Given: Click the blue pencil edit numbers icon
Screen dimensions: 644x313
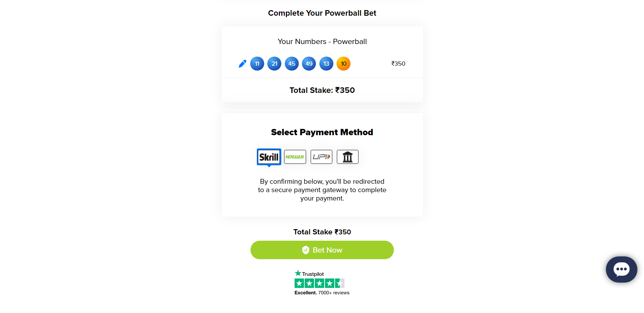Looking at the screenshot, I should pos(242,64).
